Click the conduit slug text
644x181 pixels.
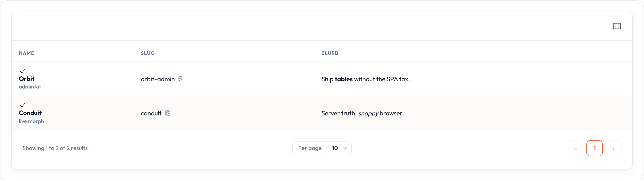151,114
